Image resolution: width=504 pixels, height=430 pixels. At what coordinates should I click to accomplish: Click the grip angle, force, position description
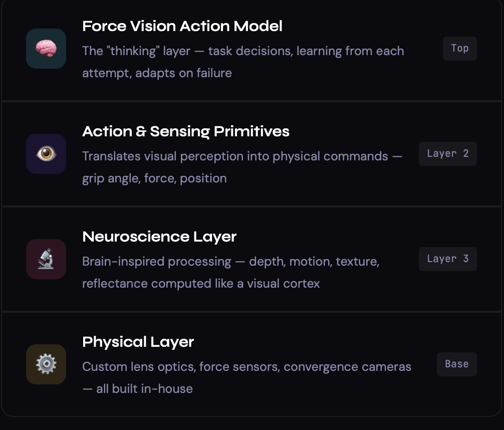click(x=154, y=178)
